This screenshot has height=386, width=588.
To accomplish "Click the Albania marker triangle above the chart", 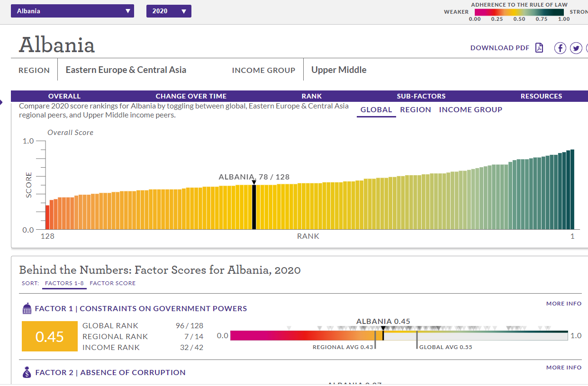I will coord(254,182).
